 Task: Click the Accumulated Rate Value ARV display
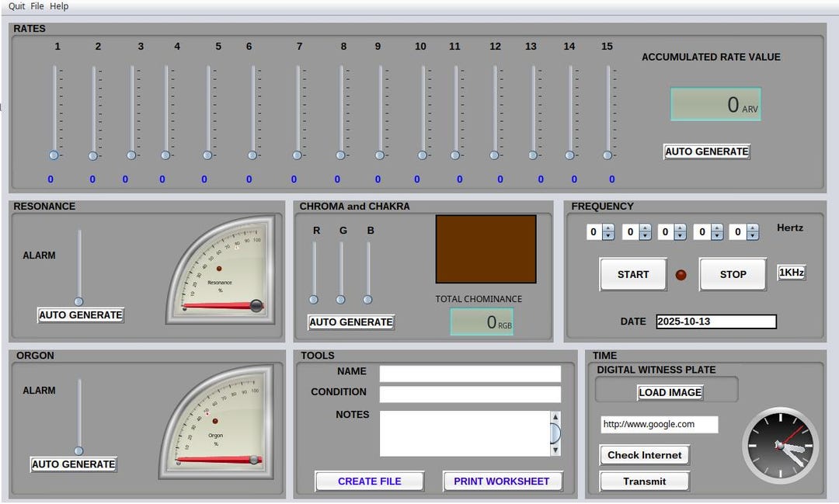(715, 104)
